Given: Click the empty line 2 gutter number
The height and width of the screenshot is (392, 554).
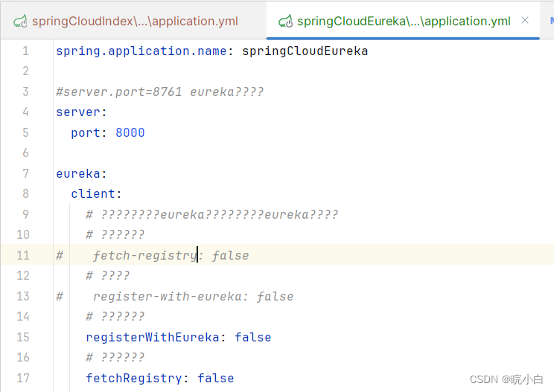Looking at the screenshot, I should click(x=25, y=71).
